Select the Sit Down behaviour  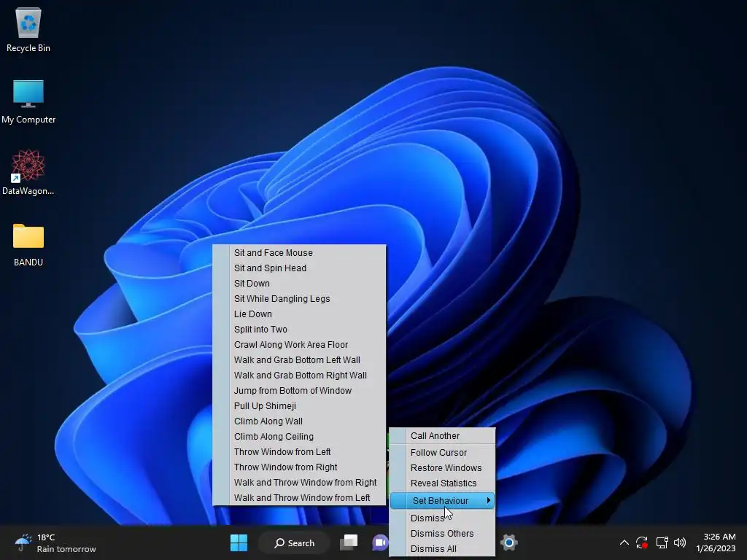click(299, 284)
